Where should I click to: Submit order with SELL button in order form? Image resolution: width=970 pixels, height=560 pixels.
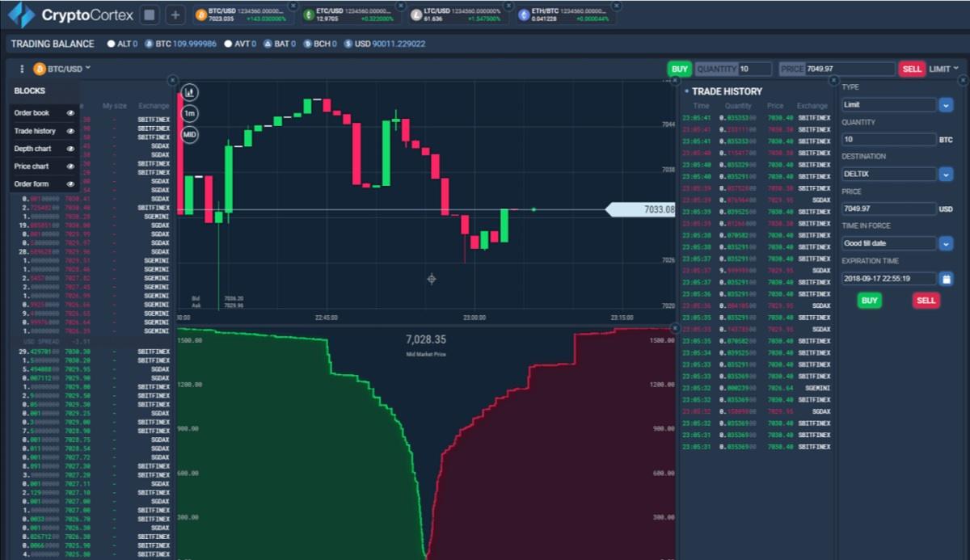point(926,301)
